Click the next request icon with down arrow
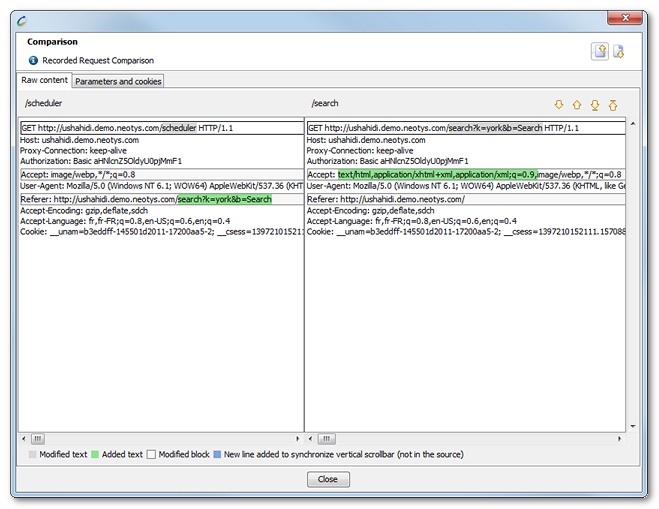659x509 pixels. [x=618, y=51]
